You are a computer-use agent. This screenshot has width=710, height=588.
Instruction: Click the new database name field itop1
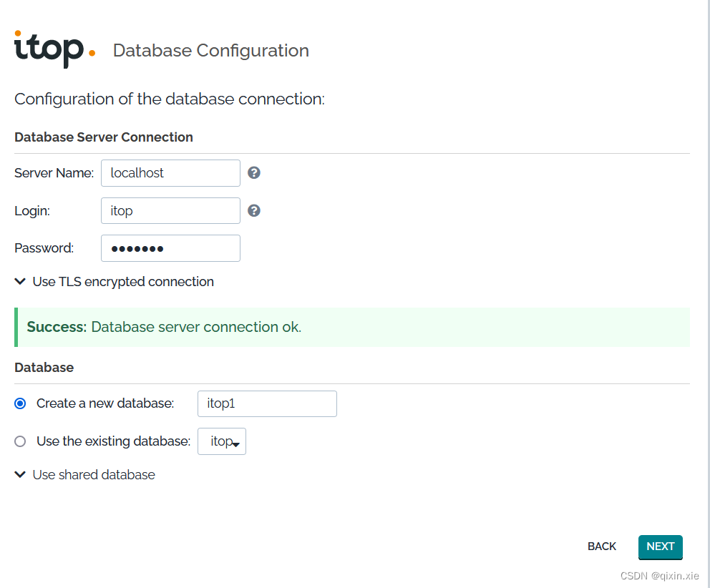(267, 403)
